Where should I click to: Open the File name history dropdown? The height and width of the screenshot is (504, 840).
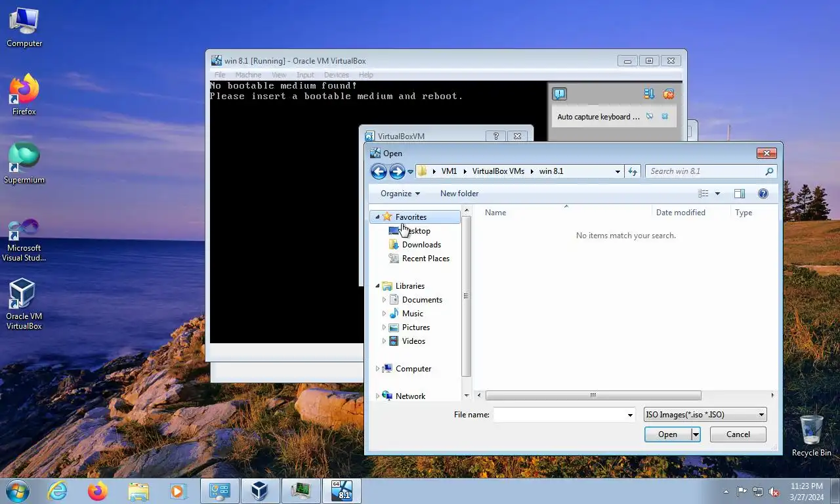tap(630, 415)
